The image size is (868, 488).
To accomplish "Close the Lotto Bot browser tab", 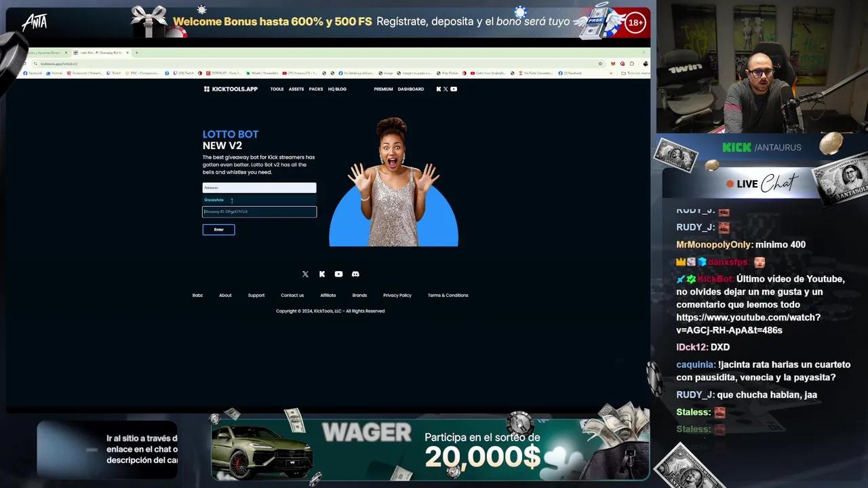I will 127,52.
